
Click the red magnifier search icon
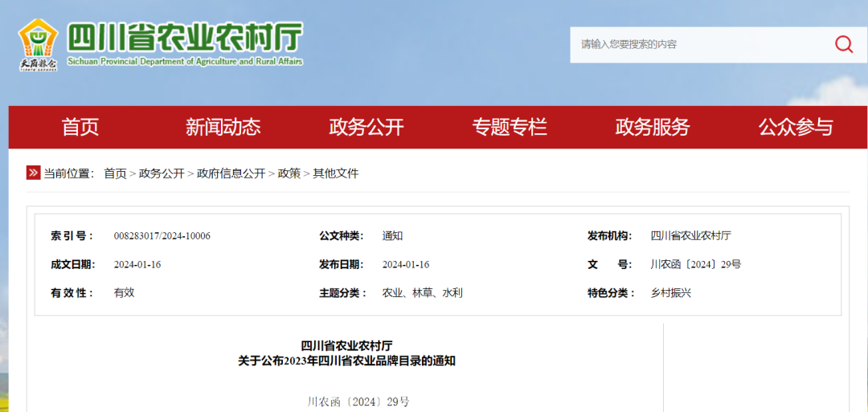pyautogui.click(x=844, y=44)
